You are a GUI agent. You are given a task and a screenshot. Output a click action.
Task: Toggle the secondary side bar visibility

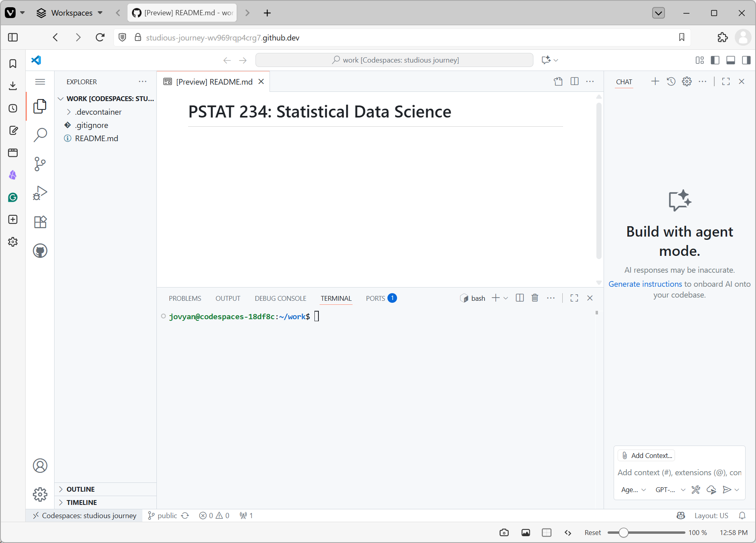pyautogui.click(x=746, y=60)
